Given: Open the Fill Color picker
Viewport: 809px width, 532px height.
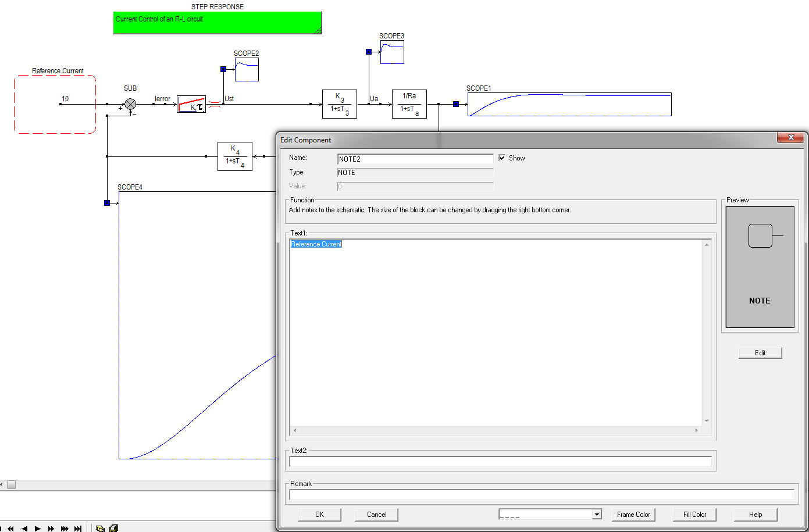Looking at the screenshot, I should pyautogui.click(x=694, y=515).
